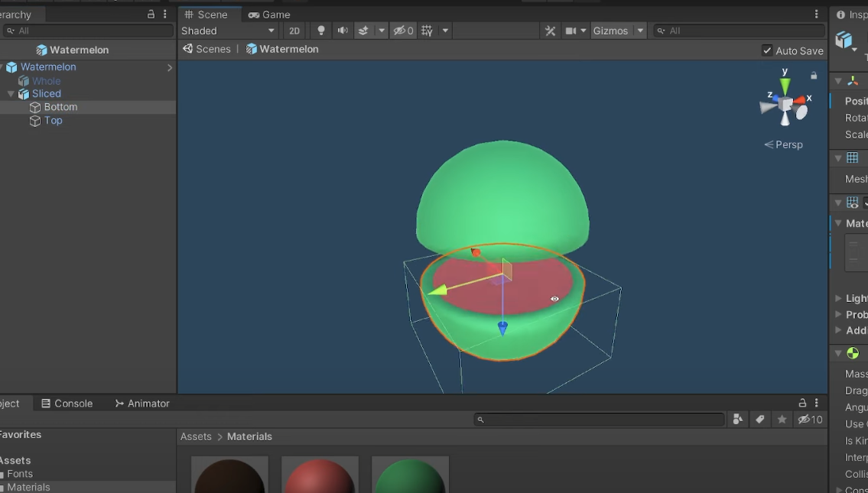Toggle the hierarchy panel lock icon
The height and width of the screenshot is (493, 868).
(x=151, y=15)
